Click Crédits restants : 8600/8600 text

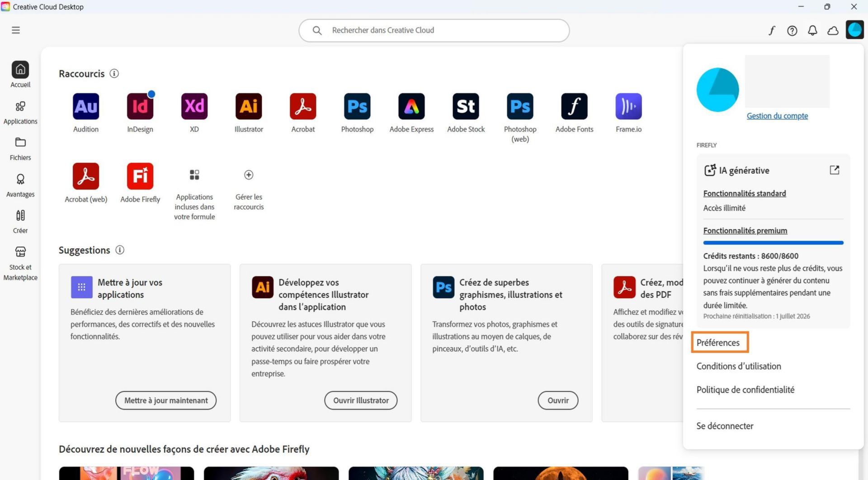pos(750,256)
